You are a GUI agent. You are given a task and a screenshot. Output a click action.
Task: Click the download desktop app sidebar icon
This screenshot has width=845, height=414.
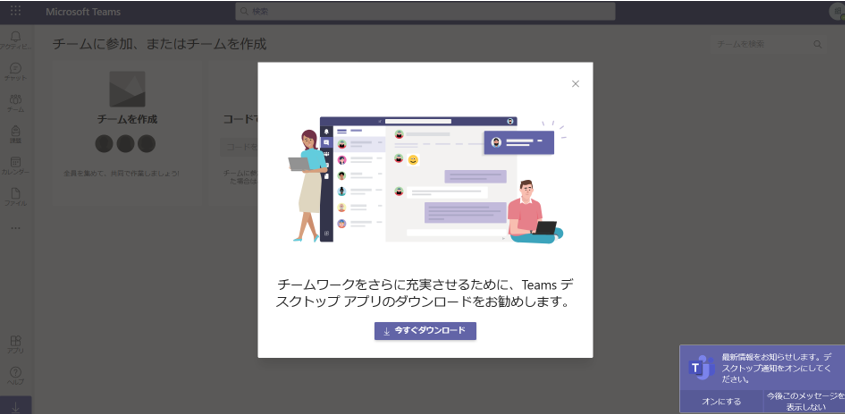tap(16, 407)
